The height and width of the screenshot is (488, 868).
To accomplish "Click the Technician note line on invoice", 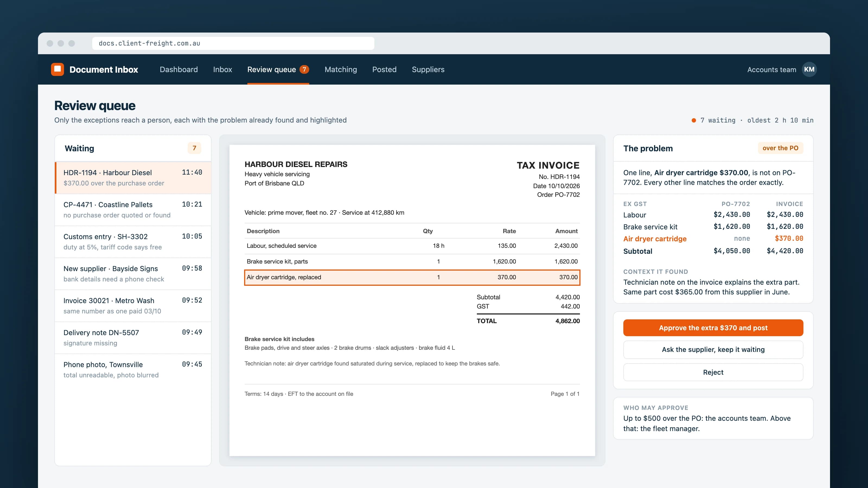I will pyautogui.click(x=372, y=364).
